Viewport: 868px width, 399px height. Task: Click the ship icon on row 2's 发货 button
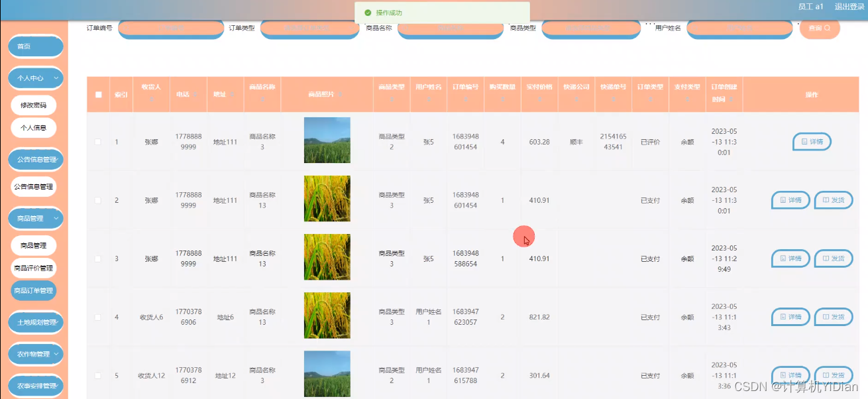pos(826,199)
